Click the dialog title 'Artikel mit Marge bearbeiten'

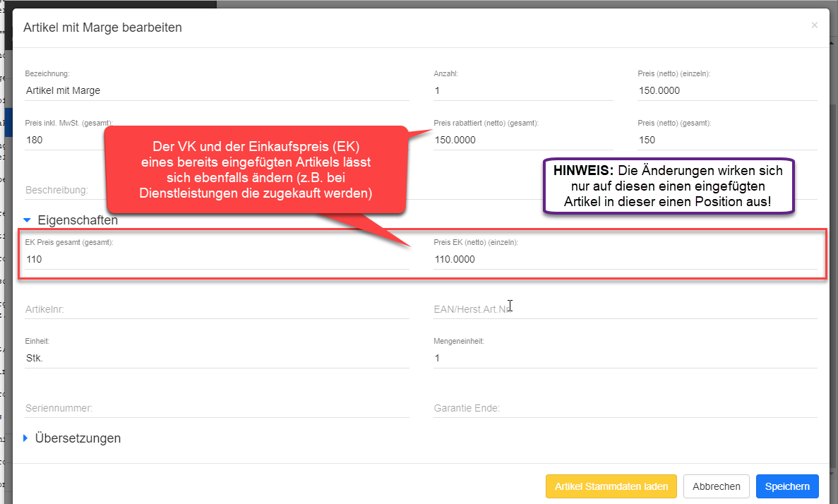click(102, 28)
